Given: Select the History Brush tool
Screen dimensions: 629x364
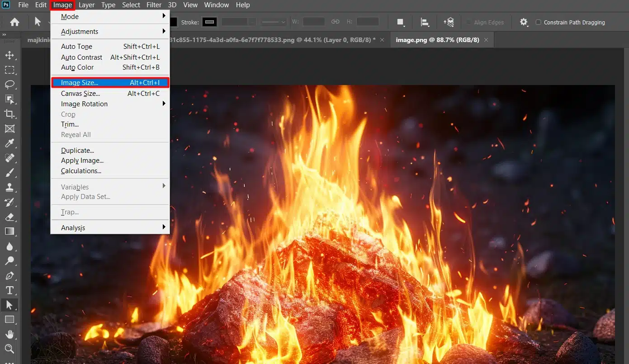Looking at the screenshot, I should coord(9,202).
